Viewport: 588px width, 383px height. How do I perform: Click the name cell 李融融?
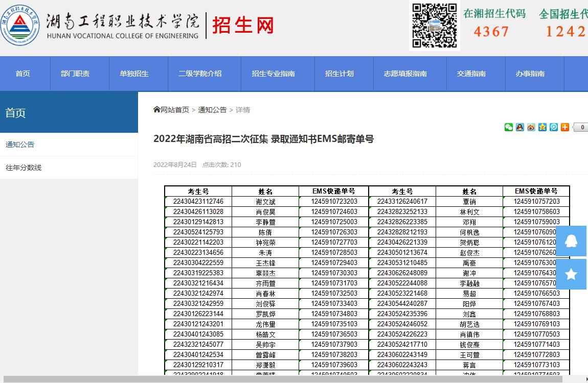(x=469, y=283)
